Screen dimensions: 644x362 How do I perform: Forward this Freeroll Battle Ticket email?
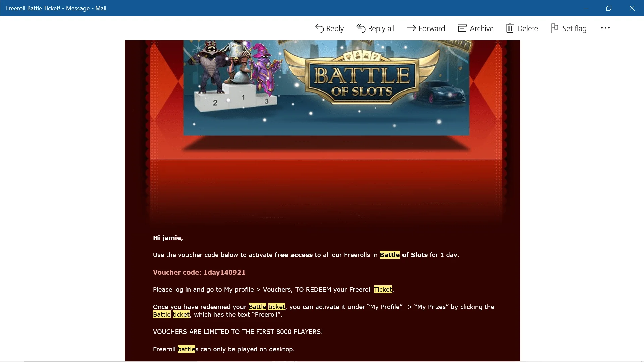(426, 28)
